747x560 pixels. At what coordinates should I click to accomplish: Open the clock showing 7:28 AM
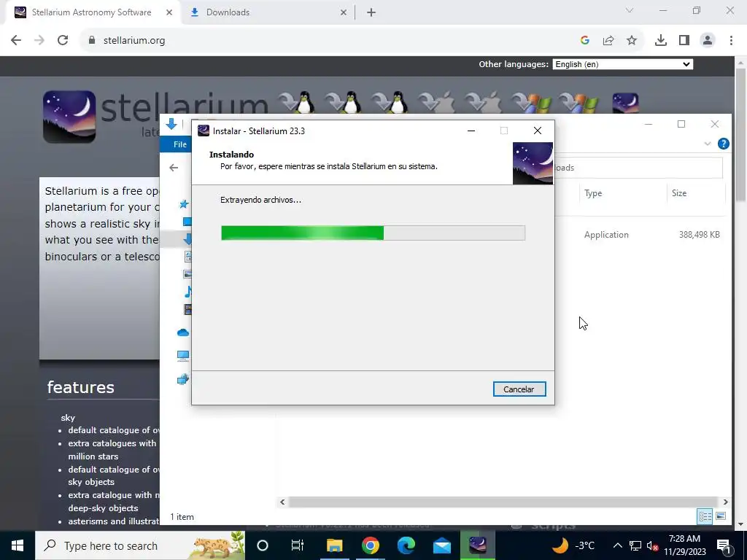tap(684, 545)
